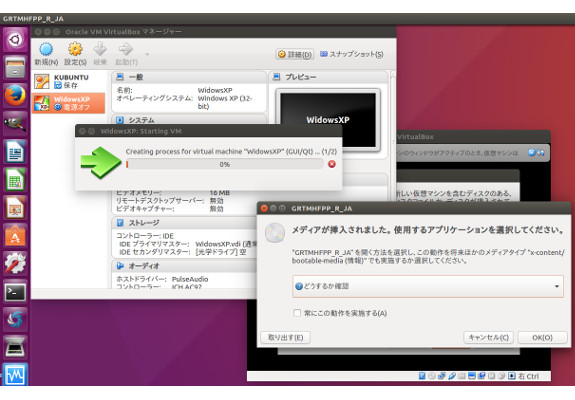Launch Firefox from the launcher

(x=15, y=95)
